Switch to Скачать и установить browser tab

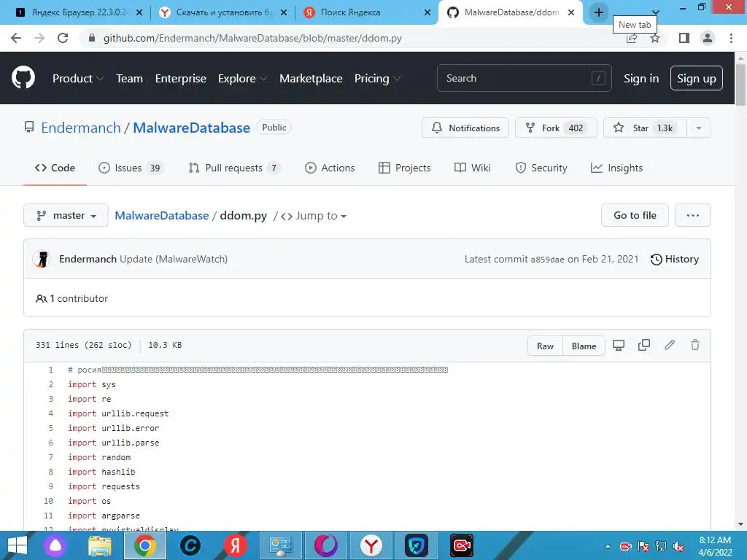222,13
